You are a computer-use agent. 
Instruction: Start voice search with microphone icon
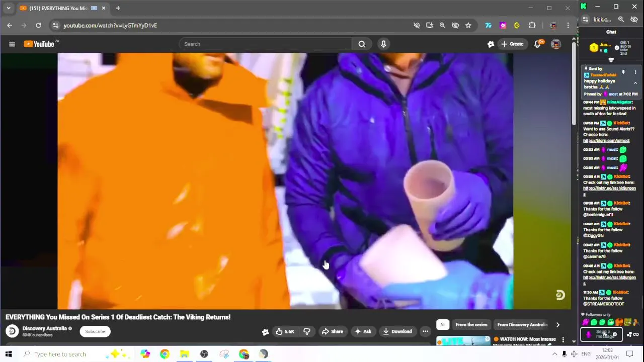(383, 44)
